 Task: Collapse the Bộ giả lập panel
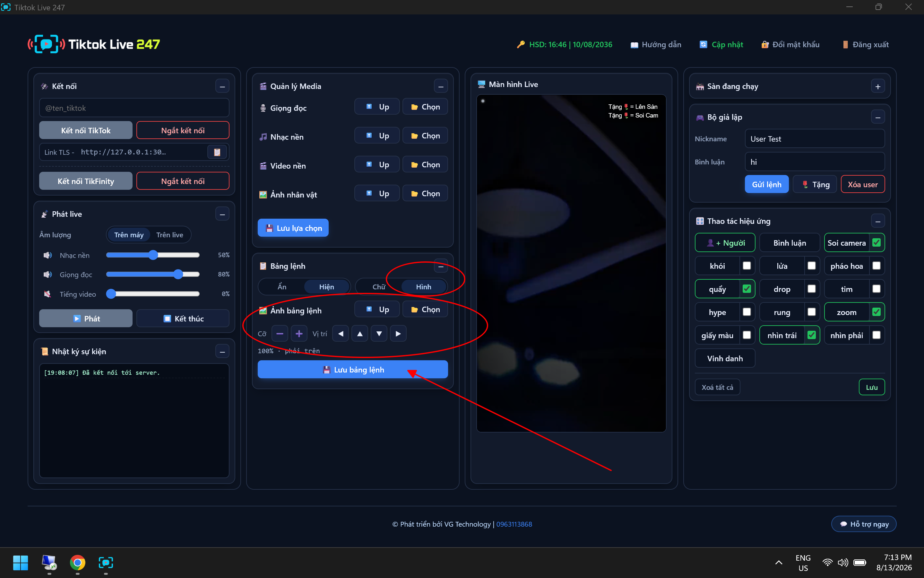click(878, 117)
